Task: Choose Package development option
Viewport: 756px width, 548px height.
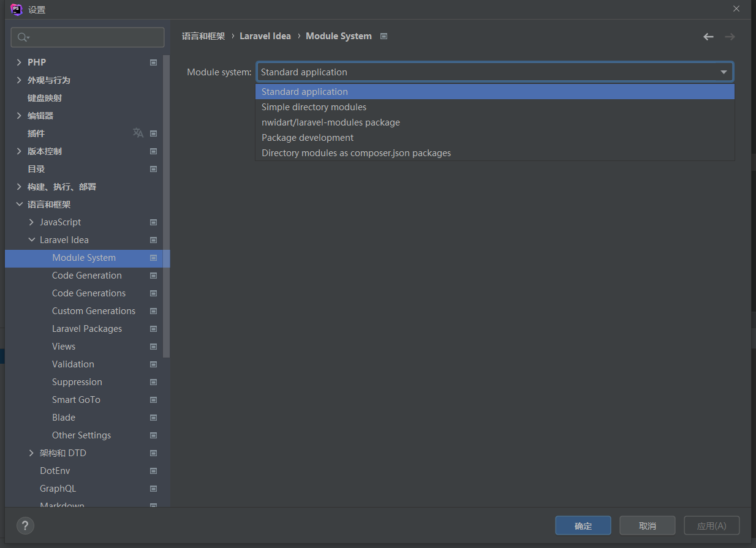Action: 494,138
